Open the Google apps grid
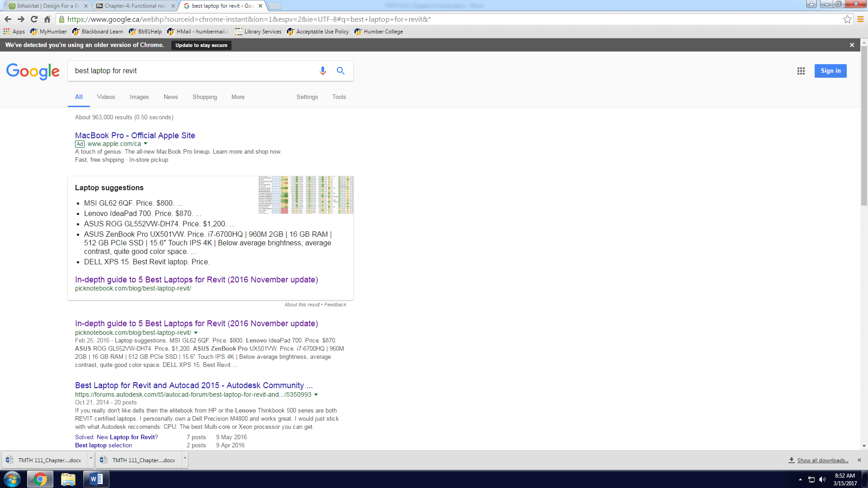868x488 pixels. point(801,71)
